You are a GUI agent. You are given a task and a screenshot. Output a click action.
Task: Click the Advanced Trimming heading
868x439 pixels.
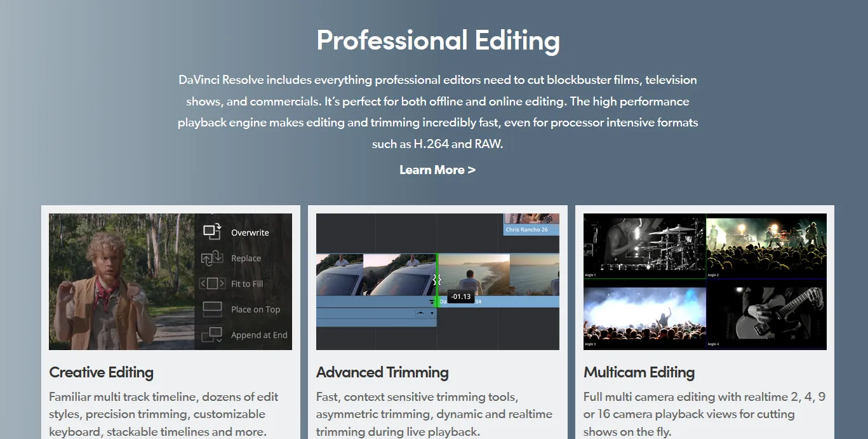[382, 372]
